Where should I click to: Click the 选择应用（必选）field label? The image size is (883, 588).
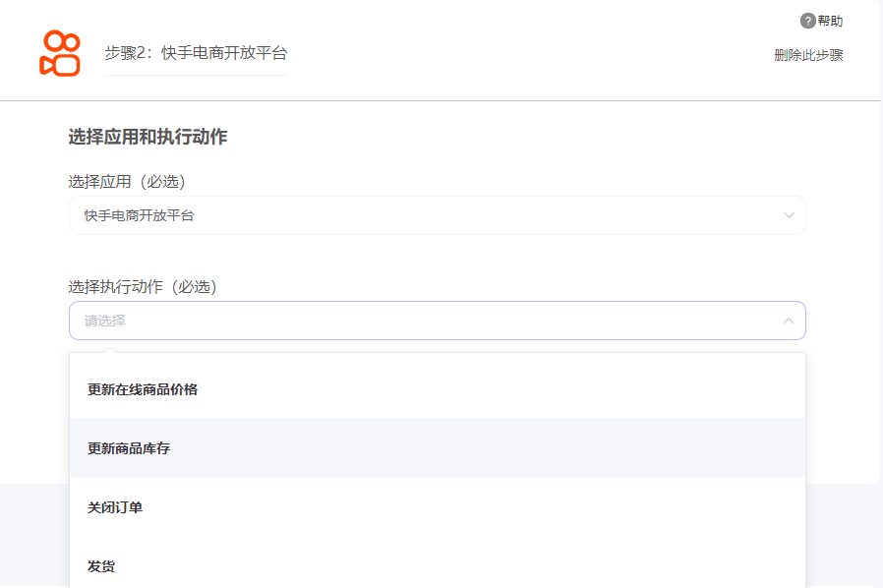tap(127, 181)
